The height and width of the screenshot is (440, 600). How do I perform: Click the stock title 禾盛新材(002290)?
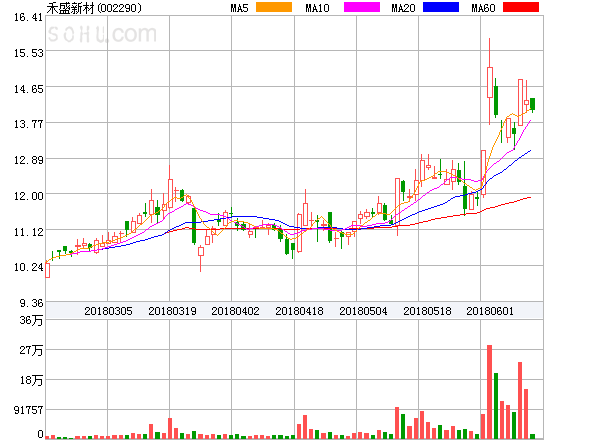coord(94,8)
